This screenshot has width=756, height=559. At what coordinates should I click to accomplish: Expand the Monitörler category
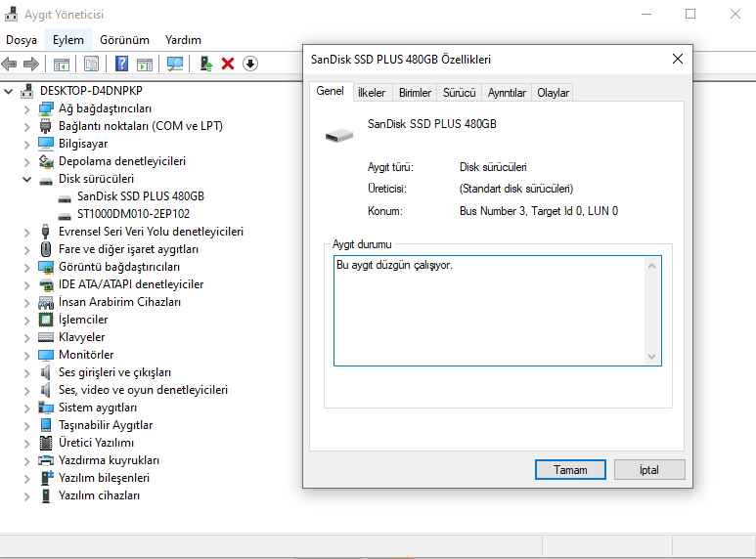coord(27,355)
